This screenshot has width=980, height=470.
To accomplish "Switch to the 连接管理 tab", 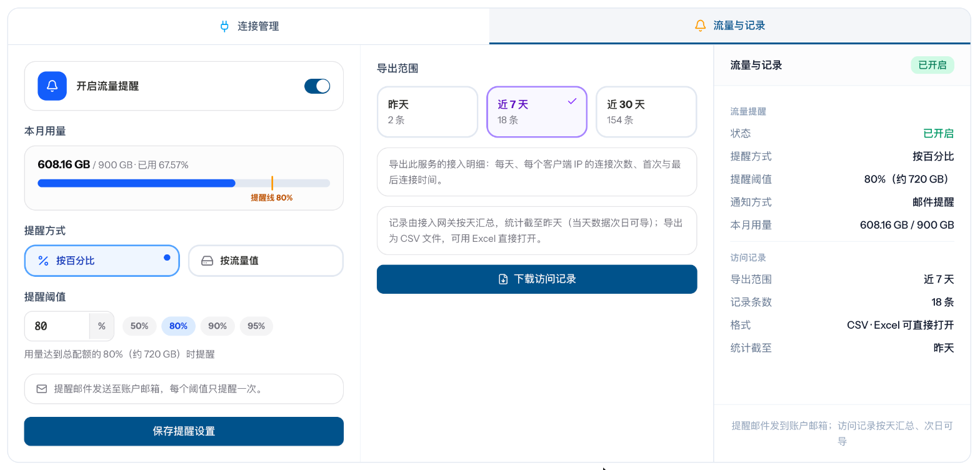I will (x=249, y=26).
